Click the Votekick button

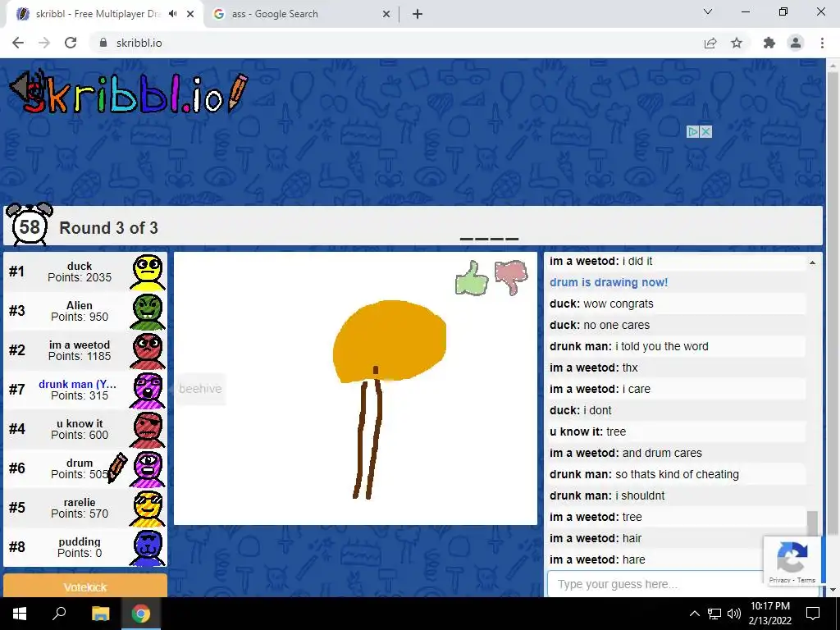pos(85,587)
